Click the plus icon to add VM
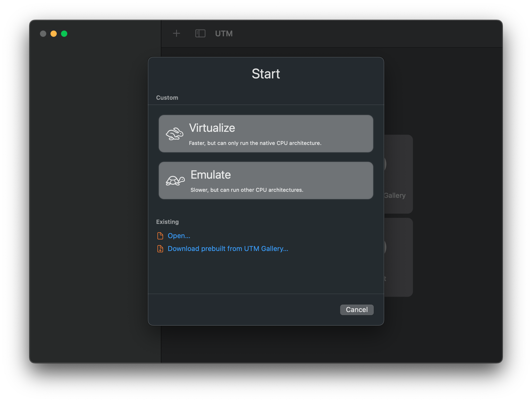Image resolution: width=532 pixels, height=402 pixels. pyautogui.click(x=176, y=33)
